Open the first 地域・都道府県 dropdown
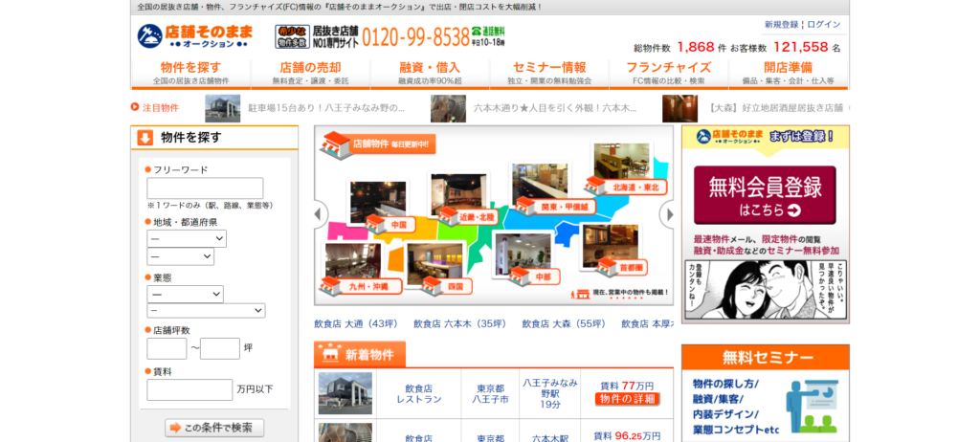 point(187,238)
